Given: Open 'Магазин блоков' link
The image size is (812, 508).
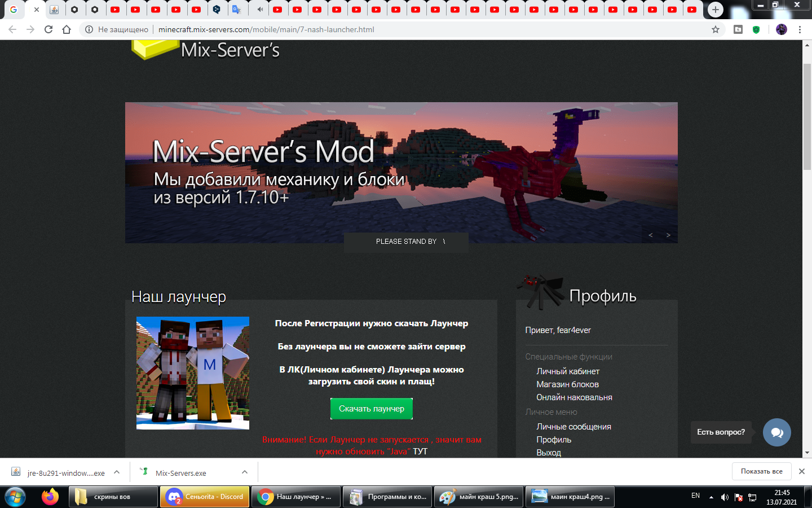Looking at the screenshot, I should (x=567, y=384).
